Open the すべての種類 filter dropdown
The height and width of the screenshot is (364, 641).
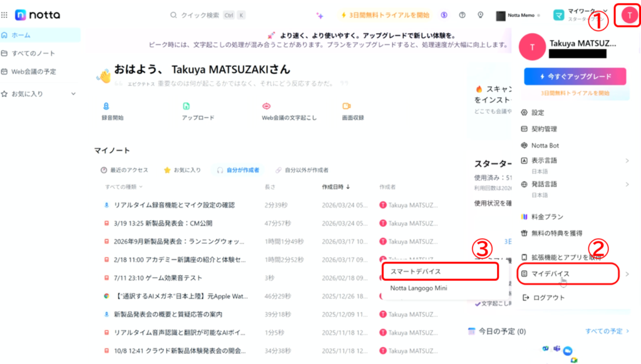[124, 187]
